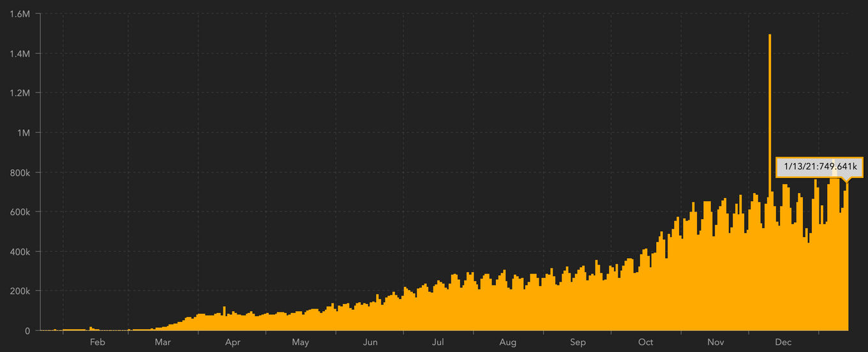Image resolution: width=868 pixels, height=352 pixels.
Task: Click the 1.2M y-axis label
Action: pyautogui.click(x=20, y=93)
